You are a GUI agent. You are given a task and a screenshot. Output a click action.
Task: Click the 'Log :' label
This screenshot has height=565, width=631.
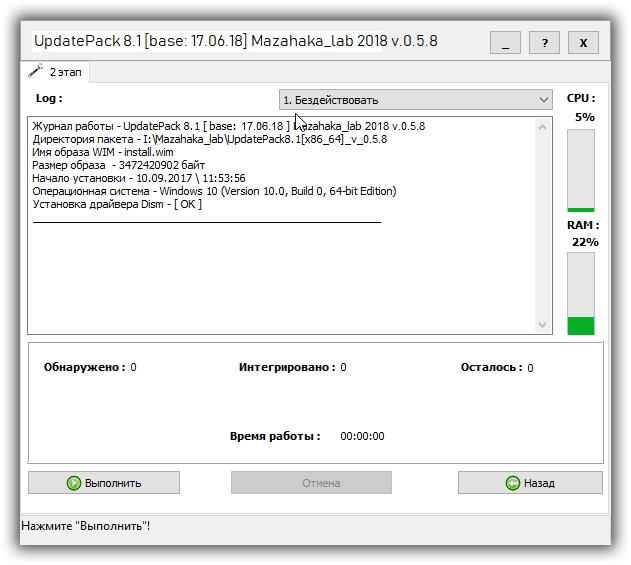(49, 98)
